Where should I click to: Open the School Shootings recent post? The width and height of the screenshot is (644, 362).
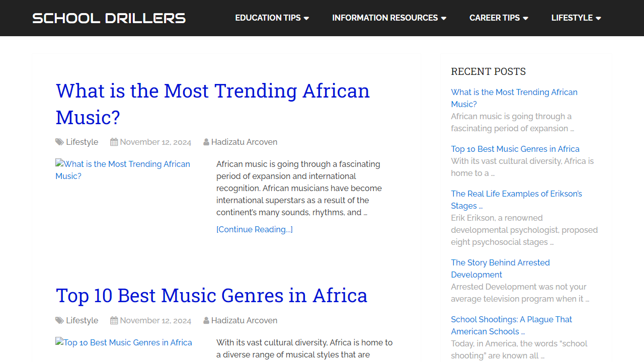(x=511, y=325)
